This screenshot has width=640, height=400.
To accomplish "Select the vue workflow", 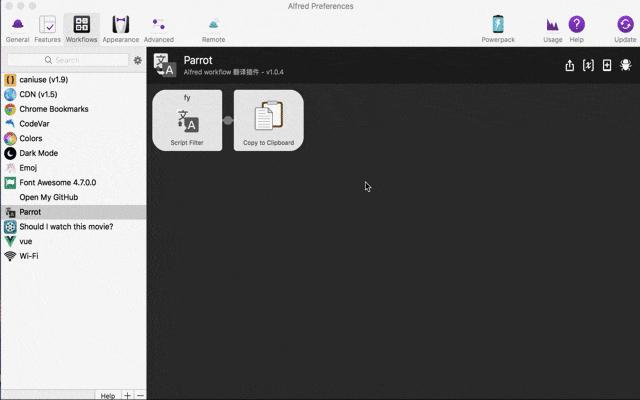I will 73,241.
